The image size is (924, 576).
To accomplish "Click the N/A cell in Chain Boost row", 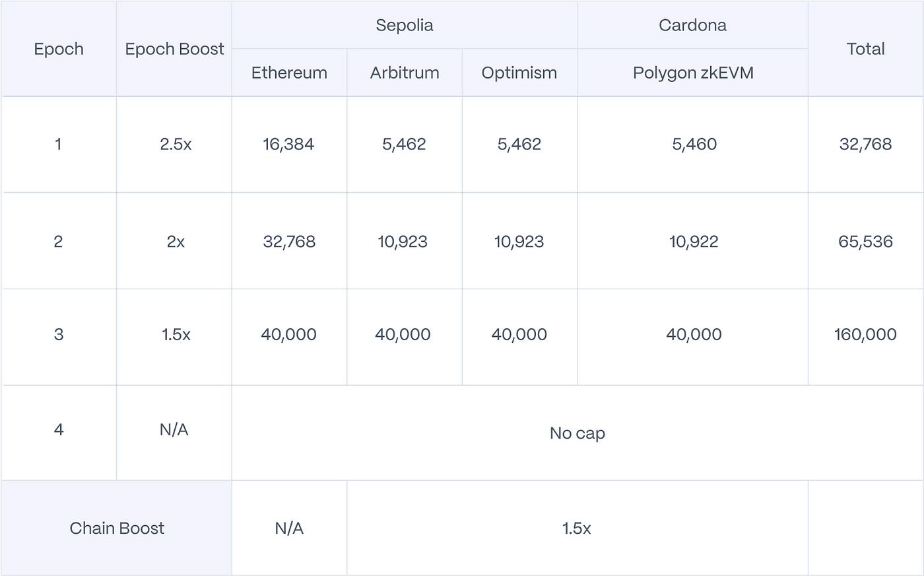I will (289, 528).
